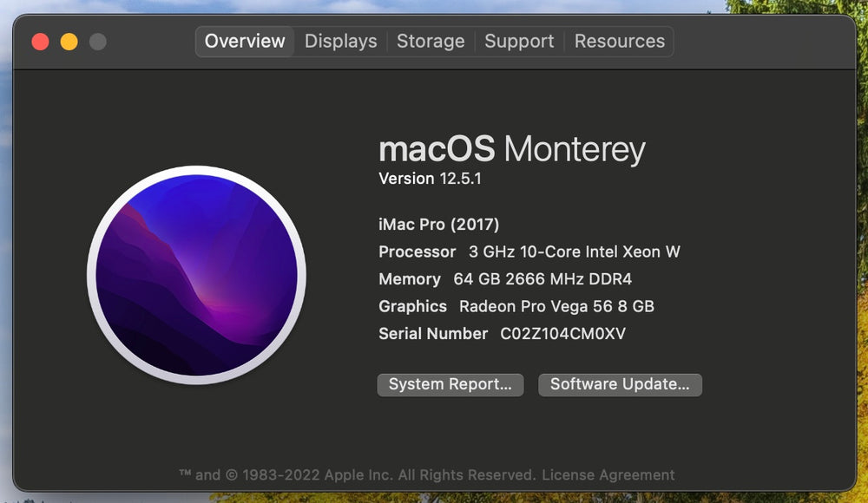This screenshot has width=868, height=503.
Task: Click the macOS Monterey circular logo
Action: (x=196, y=275)
